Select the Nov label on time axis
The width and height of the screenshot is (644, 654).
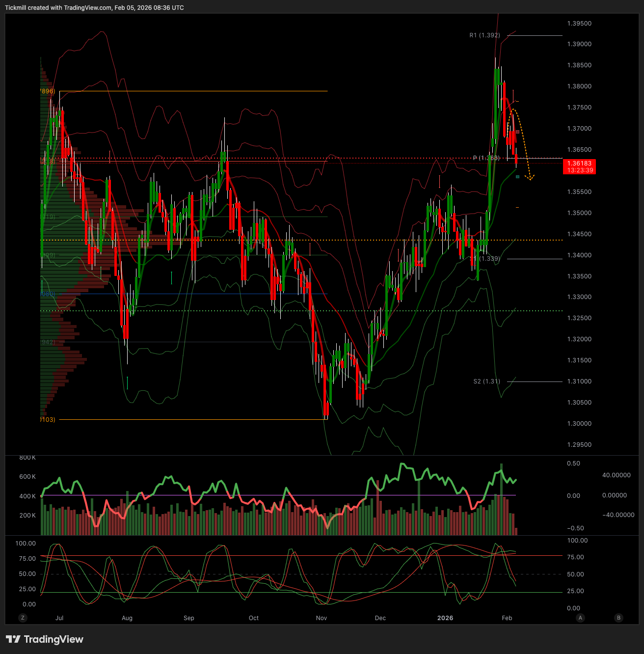322,618
